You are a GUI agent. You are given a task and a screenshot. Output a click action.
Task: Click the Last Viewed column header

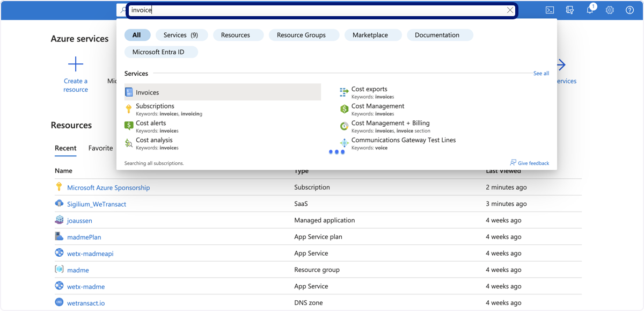coord(503,171)
